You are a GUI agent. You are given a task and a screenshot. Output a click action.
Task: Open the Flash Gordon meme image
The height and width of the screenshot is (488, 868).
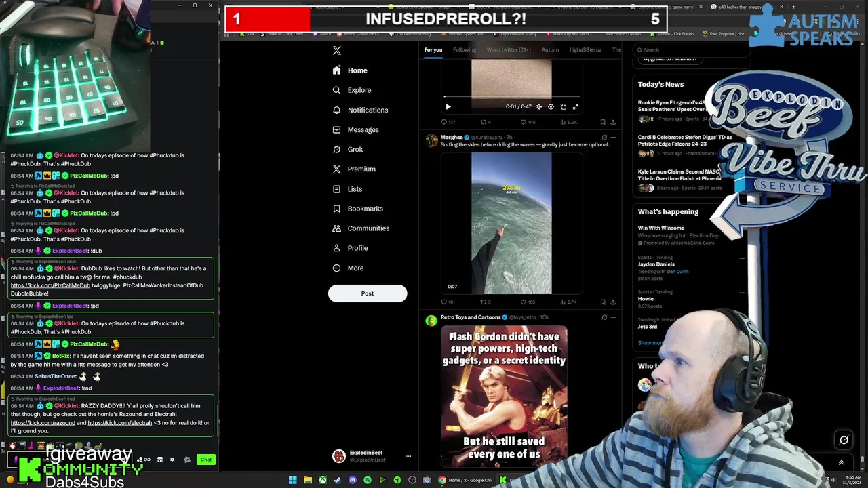click(504, 396)
